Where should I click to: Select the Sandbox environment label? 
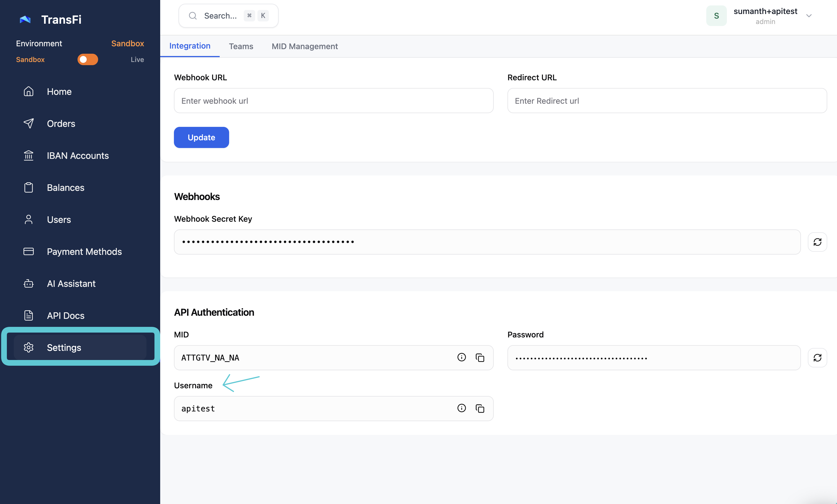[x=30, y=59]
